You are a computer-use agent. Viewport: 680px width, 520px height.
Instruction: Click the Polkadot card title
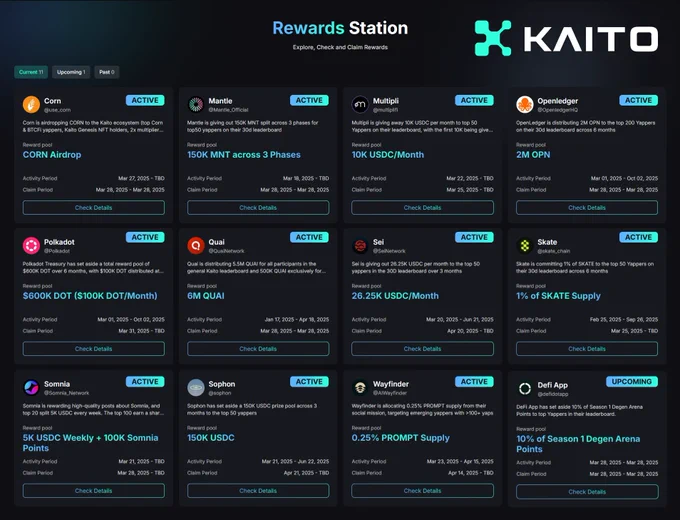click(x=59, y=242)
